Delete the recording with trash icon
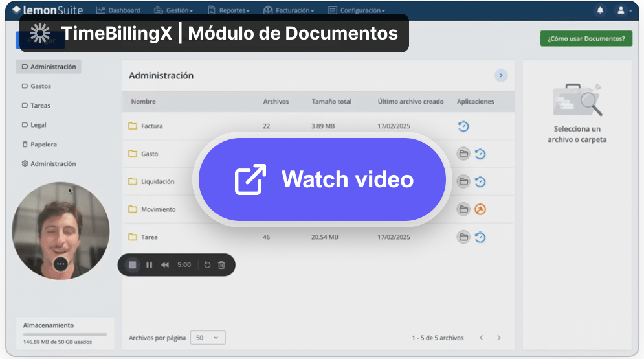Viewport: 644px width, 359px height. 221,265
